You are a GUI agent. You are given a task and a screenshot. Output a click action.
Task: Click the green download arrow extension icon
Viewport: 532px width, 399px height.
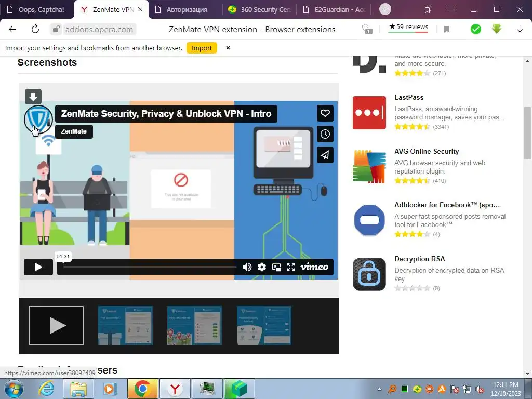tap(497, 29)
